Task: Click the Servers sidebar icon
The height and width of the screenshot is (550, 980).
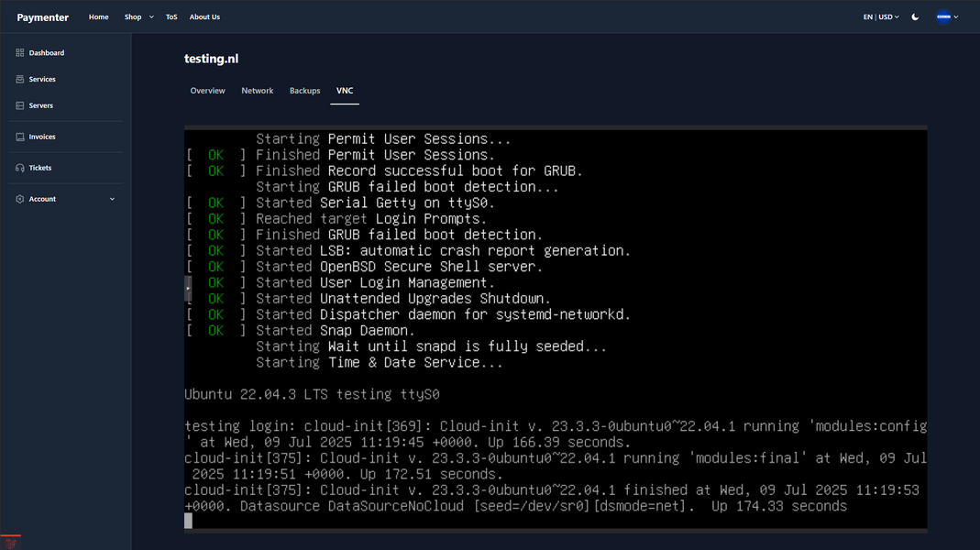Action: 20,105
